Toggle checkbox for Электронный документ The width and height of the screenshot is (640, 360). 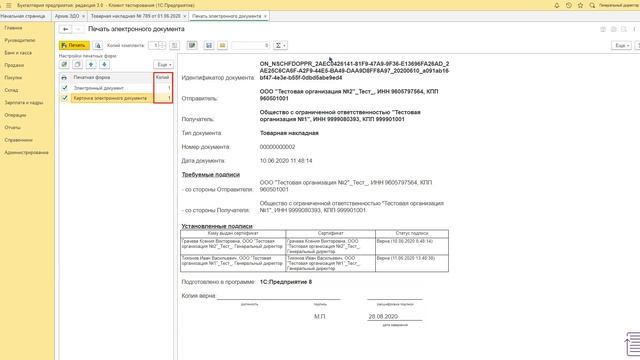pos(64,88)
